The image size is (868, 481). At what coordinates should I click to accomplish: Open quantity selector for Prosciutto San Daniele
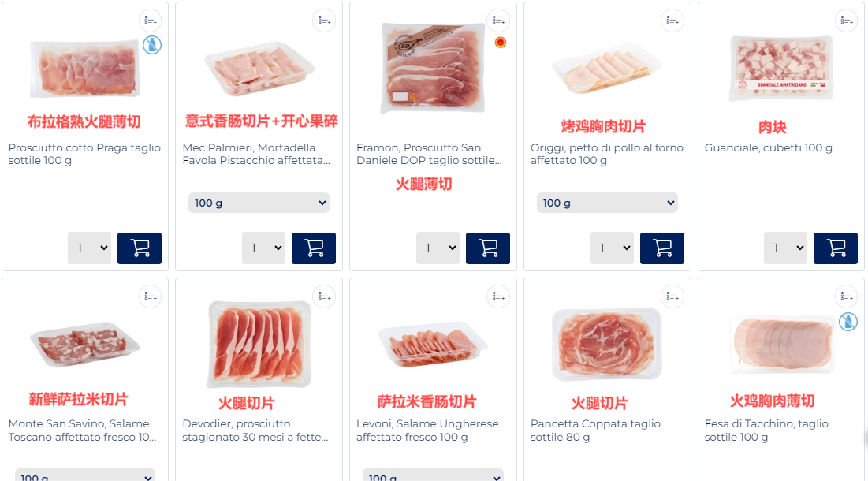point(438,248)
